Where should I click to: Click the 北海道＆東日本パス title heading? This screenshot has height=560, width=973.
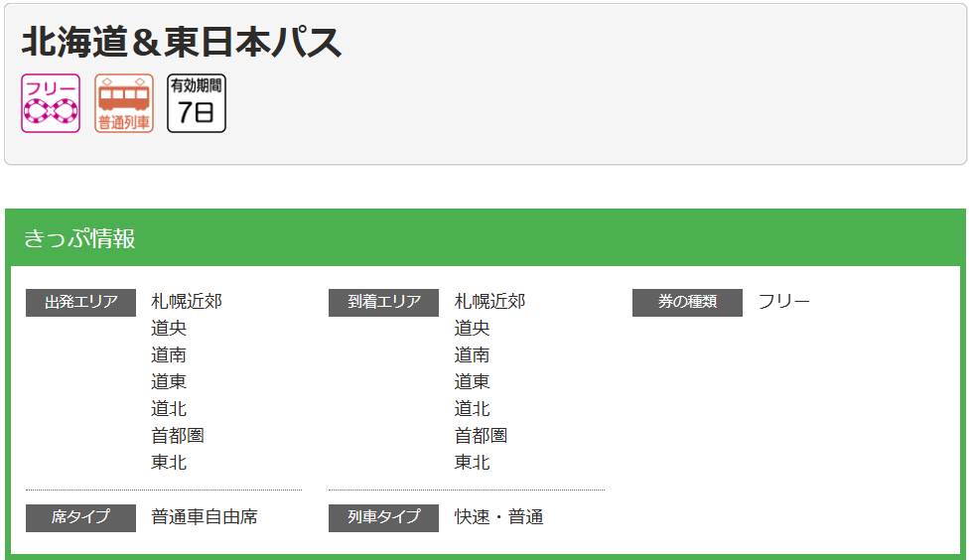coord(181,43)
